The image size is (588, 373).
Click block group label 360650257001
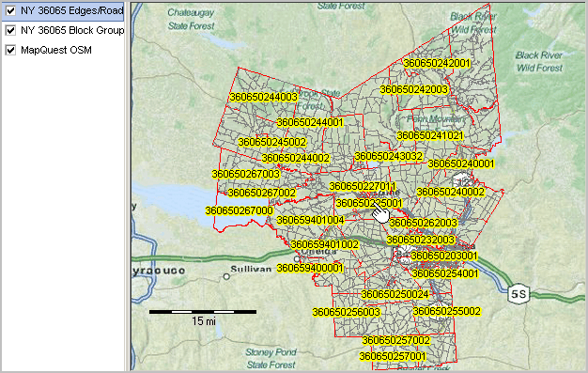(393, 356)
